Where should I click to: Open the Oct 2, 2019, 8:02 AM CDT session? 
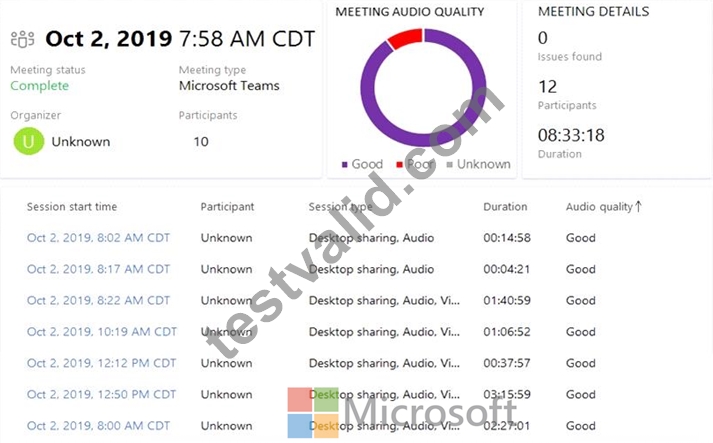98,238
